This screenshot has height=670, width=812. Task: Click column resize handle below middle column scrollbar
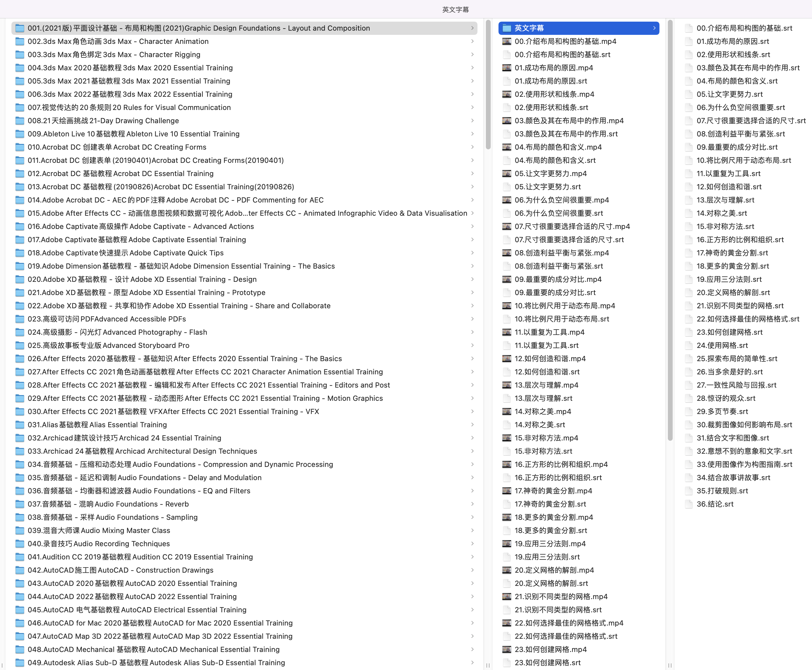(670, 665)
